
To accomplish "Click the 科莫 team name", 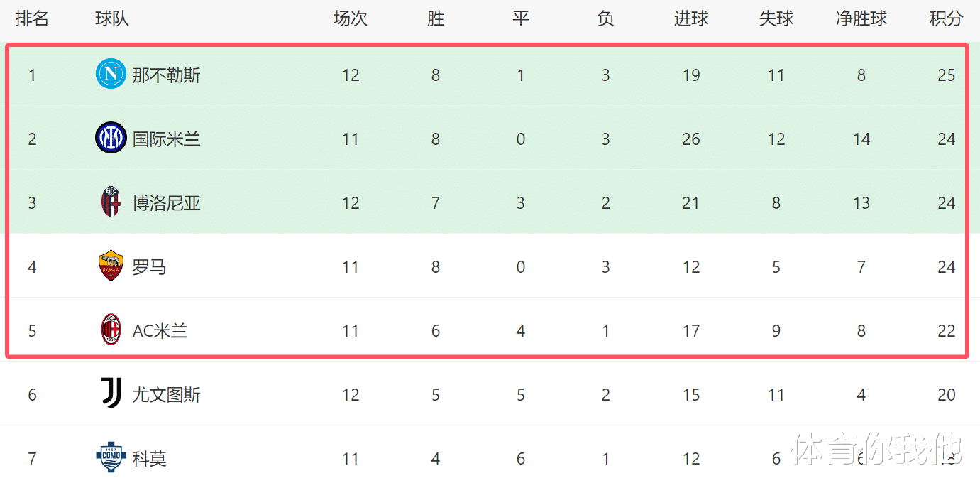I will 149,459.
